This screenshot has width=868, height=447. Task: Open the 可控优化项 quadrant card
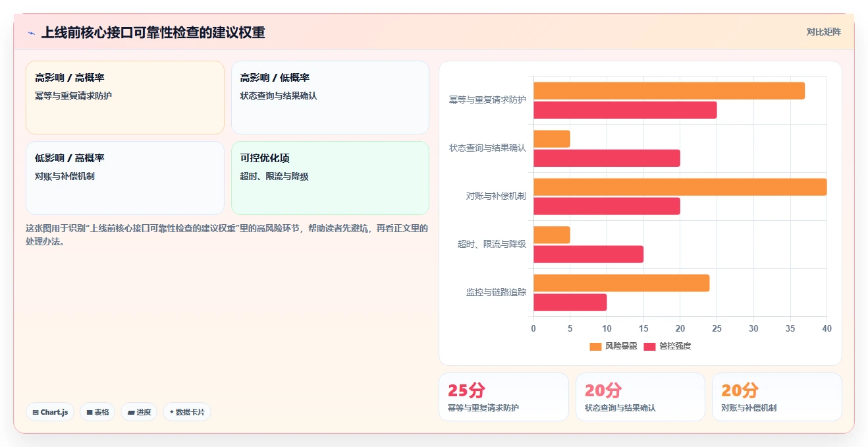(330, 178)
